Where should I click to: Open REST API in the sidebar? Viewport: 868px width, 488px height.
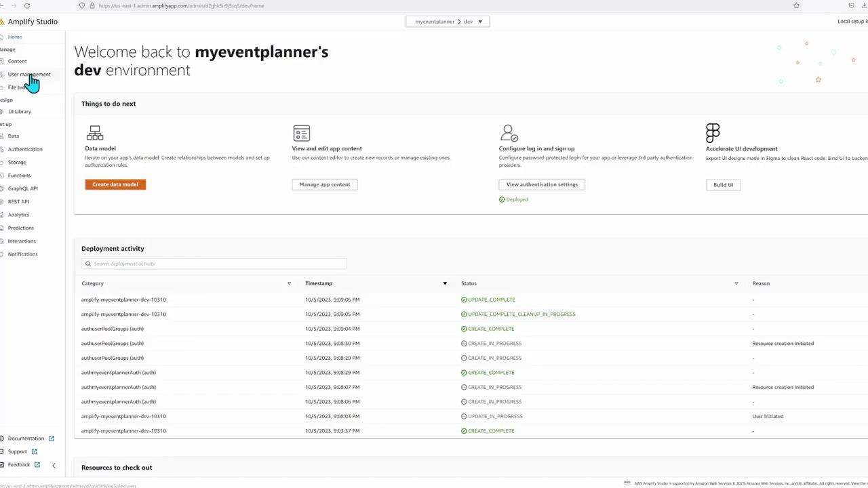(18, 202)
